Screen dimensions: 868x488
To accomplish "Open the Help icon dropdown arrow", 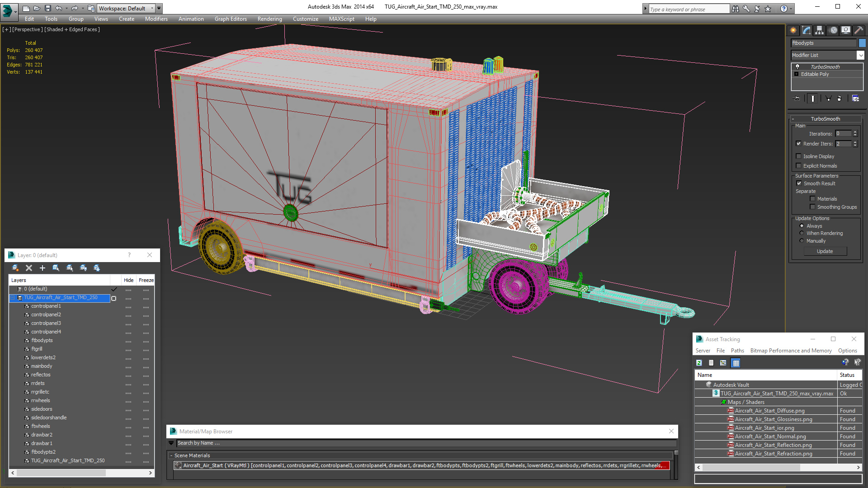I will [791, 9].
